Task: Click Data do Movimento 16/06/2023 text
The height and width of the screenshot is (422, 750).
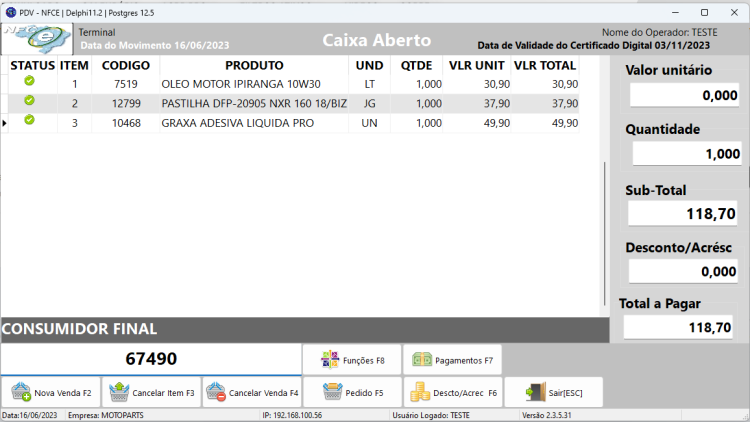Action: tap(155, 45)
